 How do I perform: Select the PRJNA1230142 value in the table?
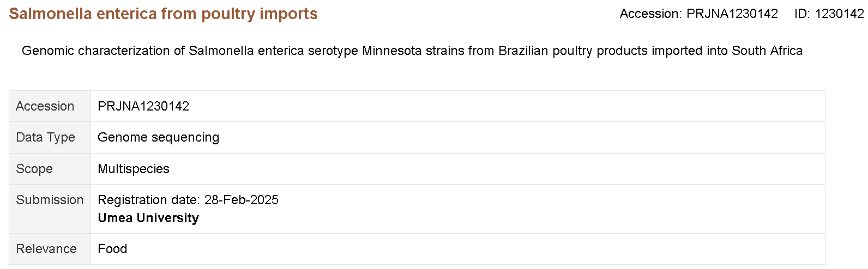pyautogui.click(x=143, y=106)
